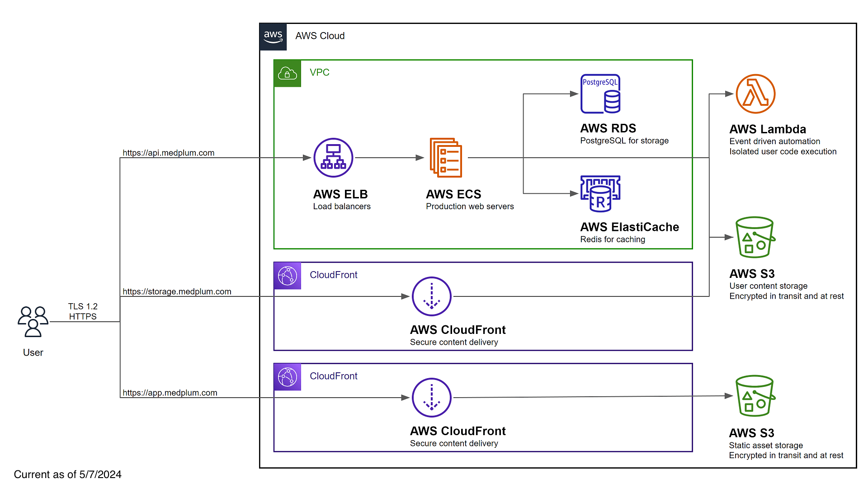Screen dimensions: 868x488
Task: Click the Redis for caching caption
Action: tap(613, 239)
